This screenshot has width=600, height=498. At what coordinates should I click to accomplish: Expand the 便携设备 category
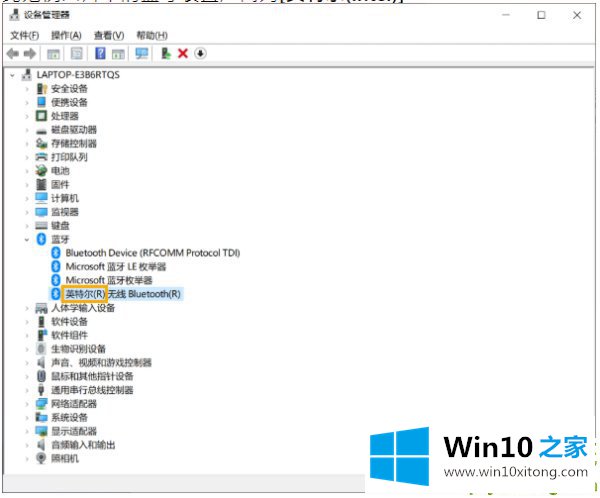27,103
